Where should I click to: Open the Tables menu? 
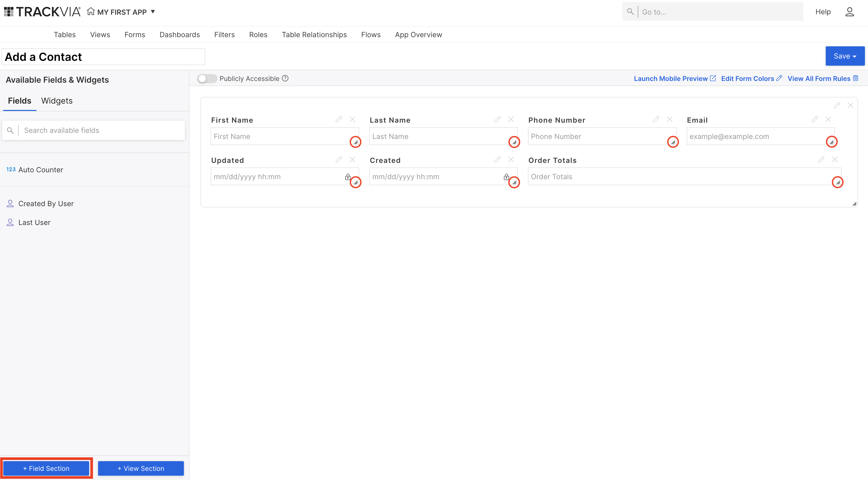tap(65, 35)
